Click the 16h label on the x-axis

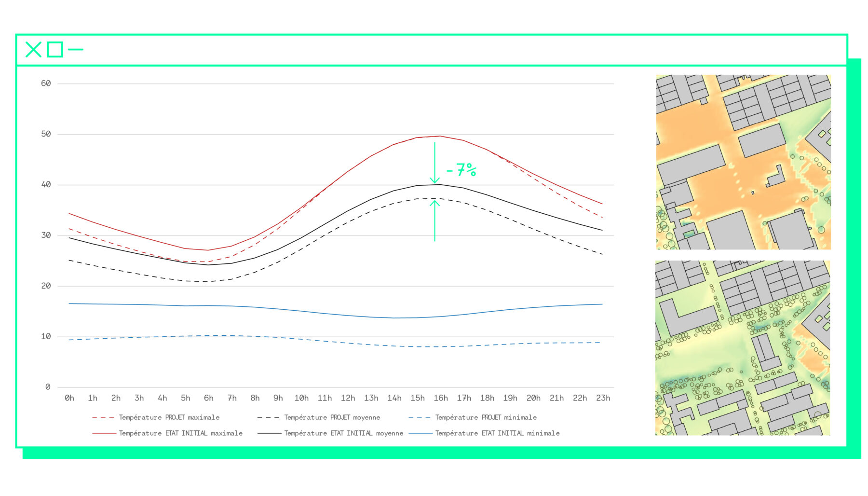(x=441, y=398)
